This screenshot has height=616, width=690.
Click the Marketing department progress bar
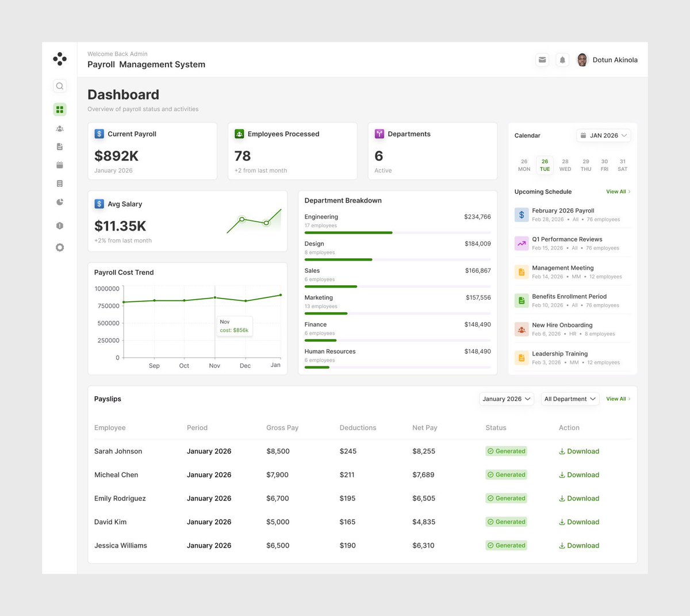(397, 313)
